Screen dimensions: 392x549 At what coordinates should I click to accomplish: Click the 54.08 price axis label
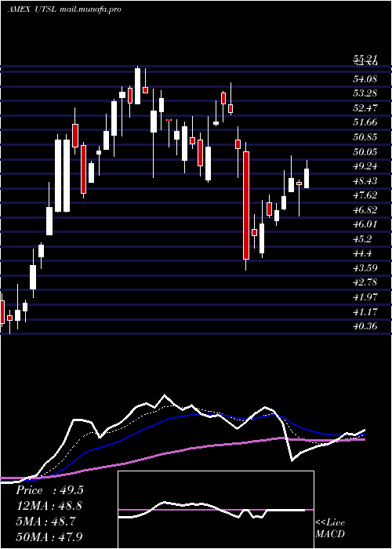(365, 79)
